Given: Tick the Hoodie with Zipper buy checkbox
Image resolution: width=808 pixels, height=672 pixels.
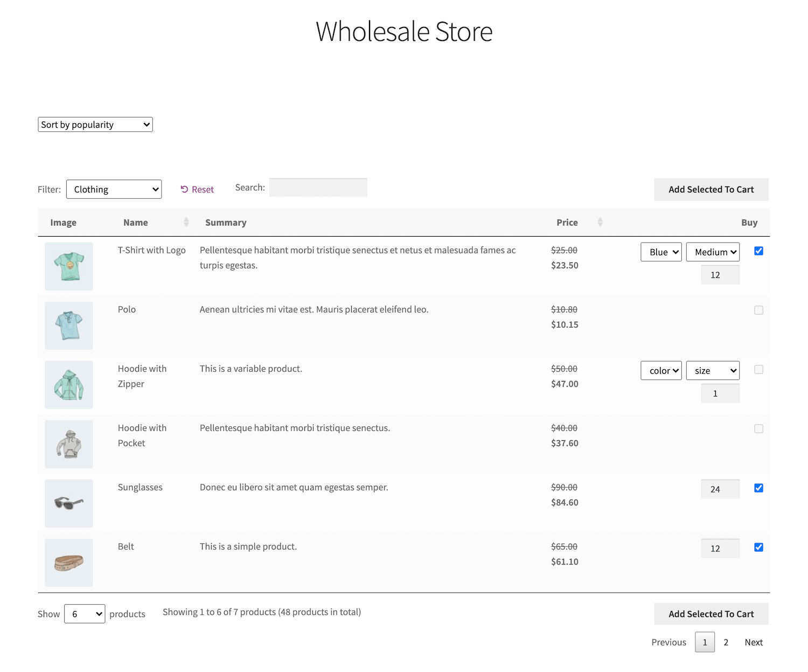Looking at the screenshot, I should 758,370.
